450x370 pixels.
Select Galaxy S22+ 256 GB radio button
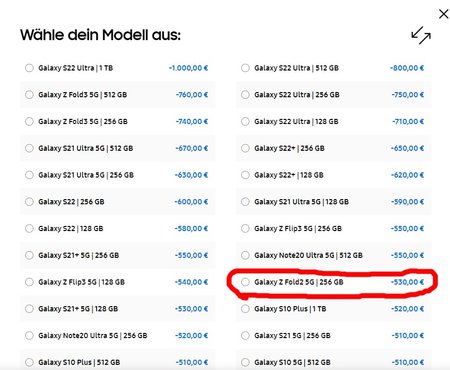pyautogui.click(x=245, y=148)
